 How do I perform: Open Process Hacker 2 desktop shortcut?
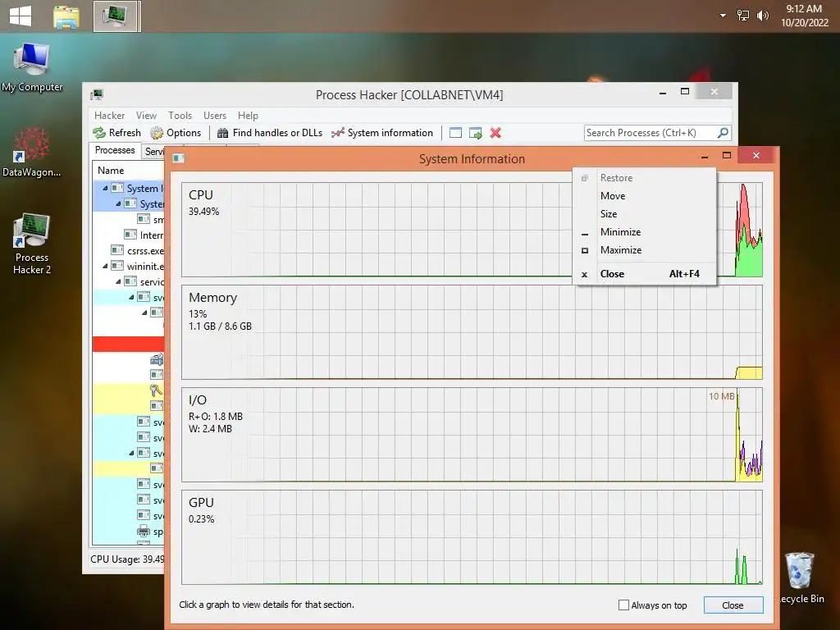pos(32,244)
